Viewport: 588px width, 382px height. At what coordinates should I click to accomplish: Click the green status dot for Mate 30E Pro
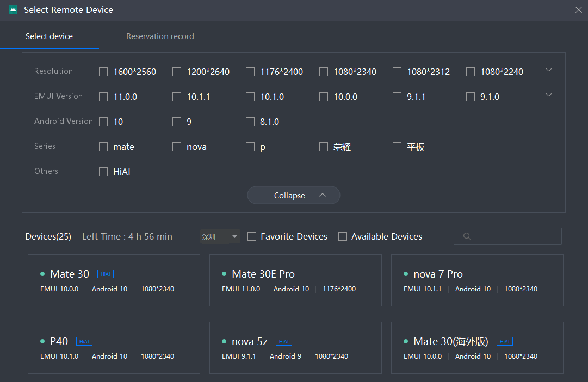(224, 274)
